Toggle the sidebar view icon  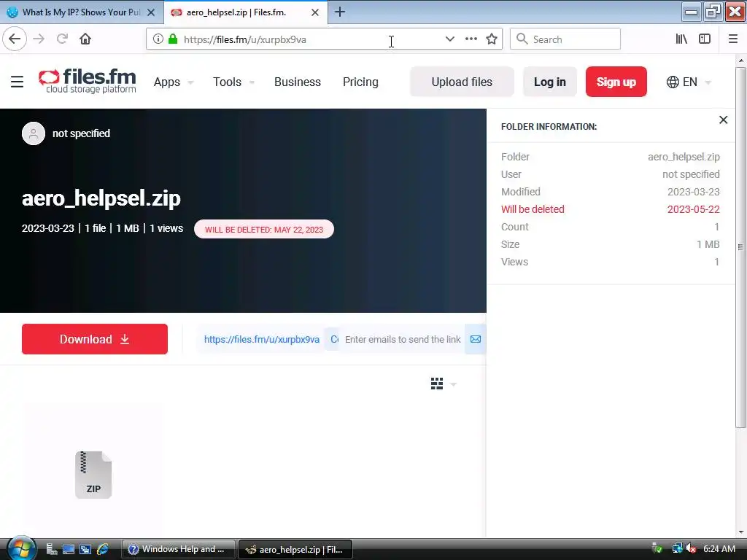coord(705,39)
